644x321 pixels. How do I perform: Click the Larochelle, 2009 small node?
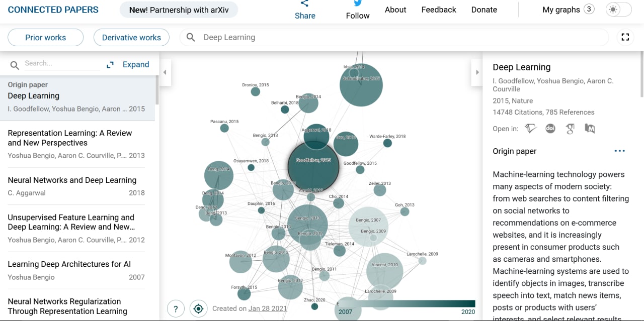(x=423, y=260)
